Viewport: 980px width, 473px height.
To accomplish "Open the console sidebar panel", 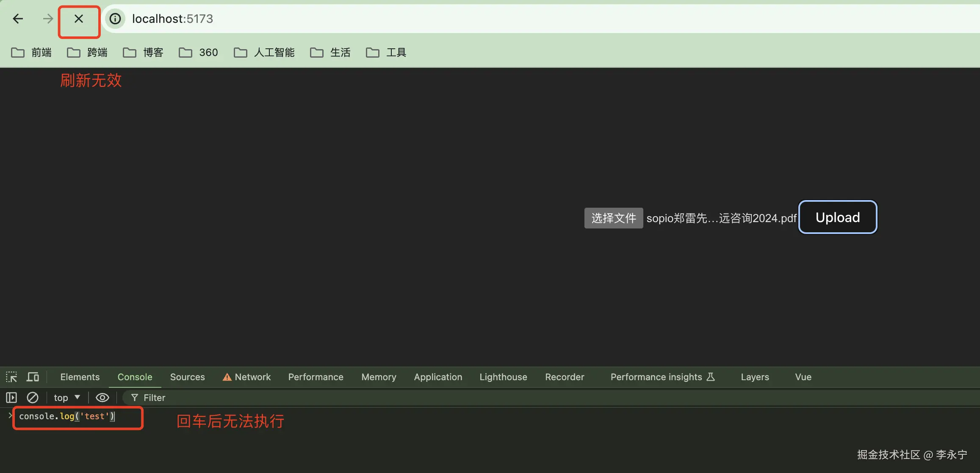I will (x=11, y=398).
